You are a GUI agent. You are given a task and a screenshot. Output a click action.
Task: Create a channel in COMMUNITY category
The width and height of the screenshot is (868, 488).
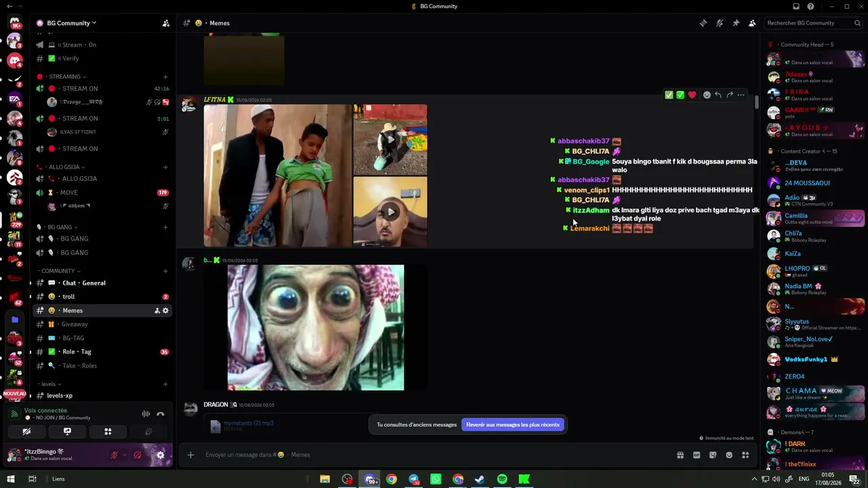coord(165,271)
